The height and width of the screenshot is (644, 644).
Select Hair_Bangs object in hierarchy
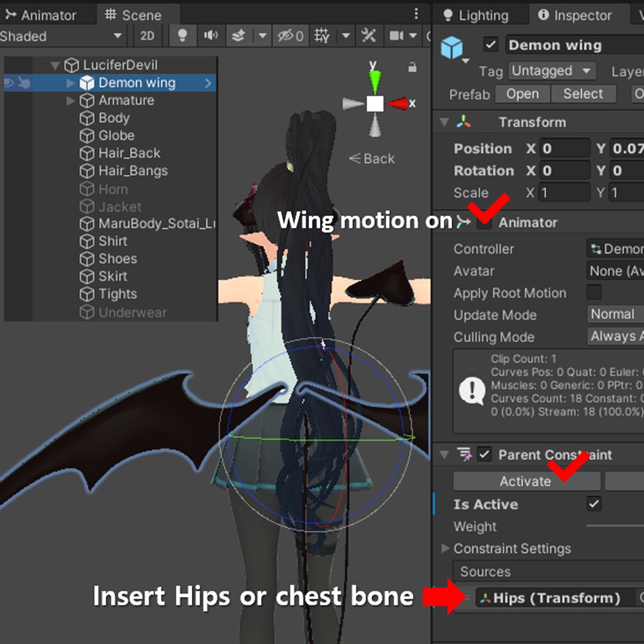tap(133, 171)
